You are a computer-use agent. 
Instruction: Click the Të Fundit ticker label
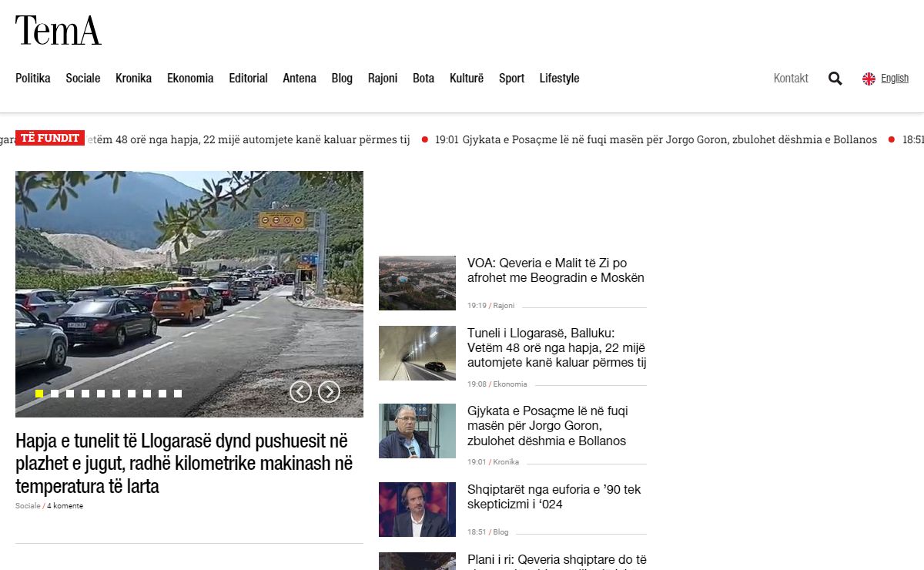tap(50, 138)
